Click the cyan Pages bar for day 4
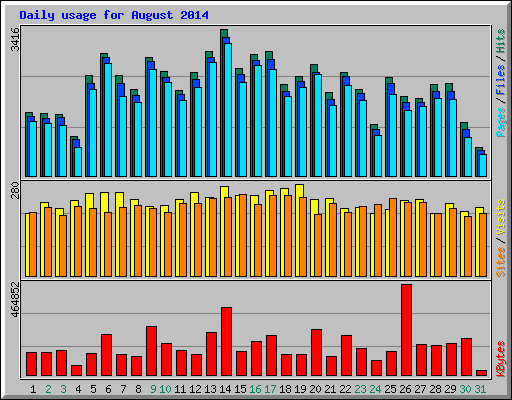512x400 pixels. 78,162
